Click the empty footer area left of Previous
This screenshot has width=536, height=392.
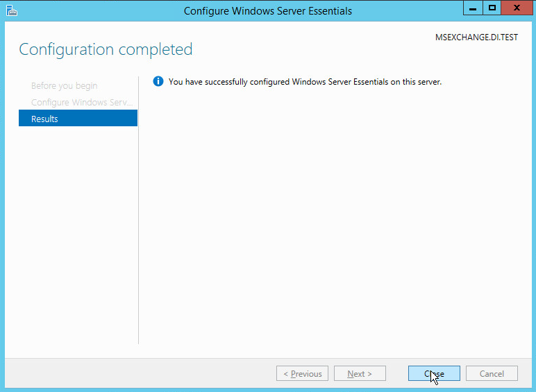click(x=139, y=373)
